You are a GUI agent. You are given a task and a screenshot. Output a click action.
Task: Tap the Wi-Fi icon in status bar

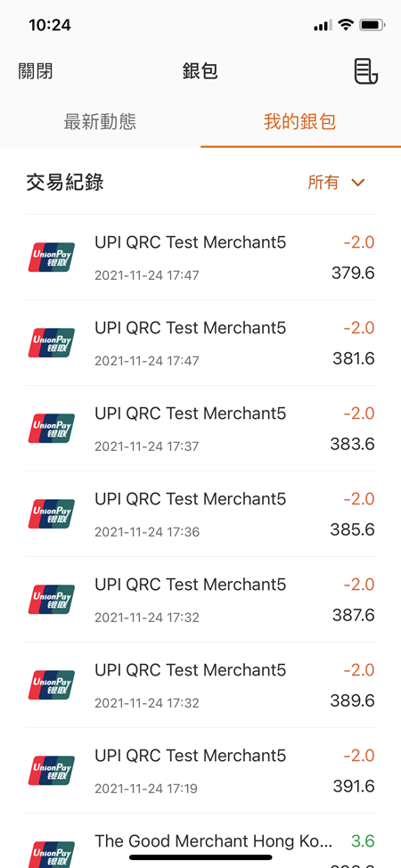pos(346,25)
